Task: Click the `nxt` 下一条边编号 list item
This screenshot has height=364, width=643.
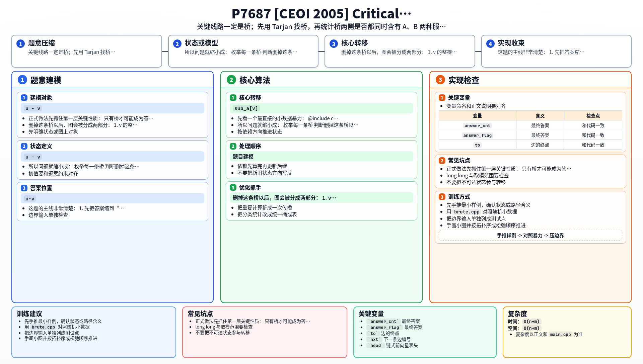Action: pos(388,340)
